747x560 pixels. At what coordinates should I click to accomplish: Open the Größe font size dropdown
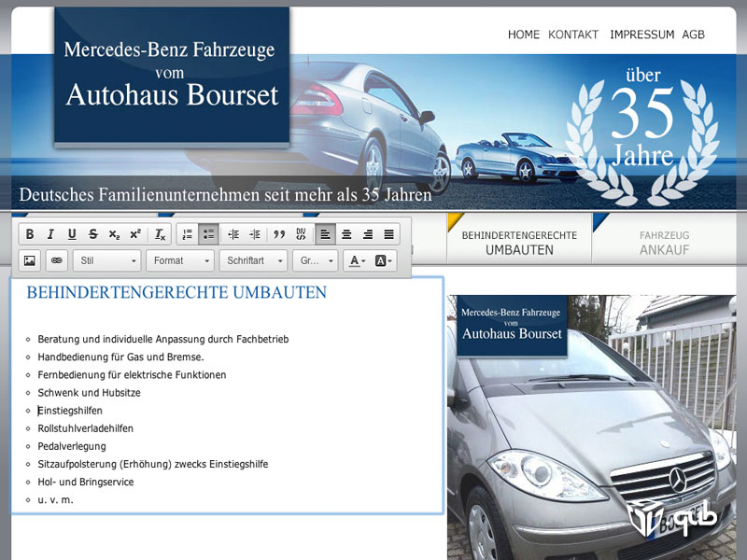316,260
